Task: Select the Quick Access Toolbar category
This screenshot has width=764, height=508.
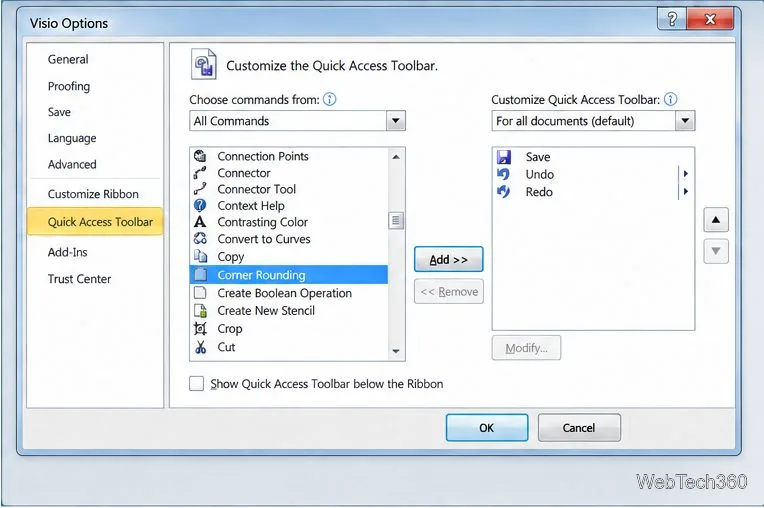Action: tap(96, 222)
